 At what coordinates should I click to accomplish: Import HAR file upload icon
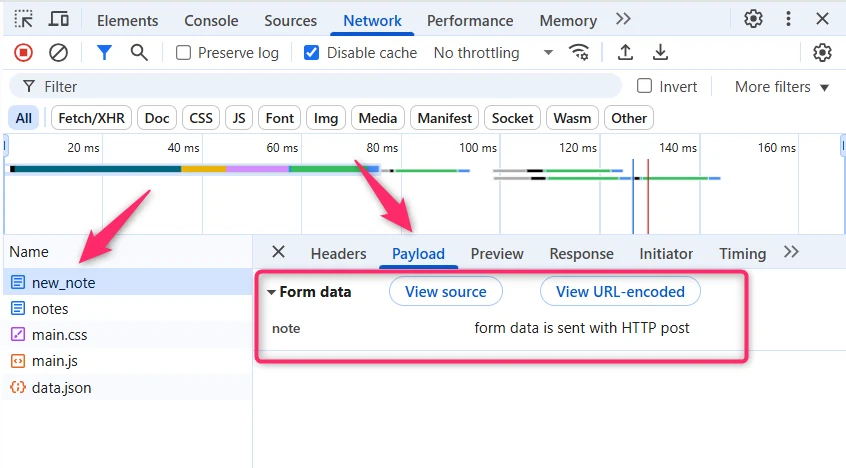tap(625, 52)
